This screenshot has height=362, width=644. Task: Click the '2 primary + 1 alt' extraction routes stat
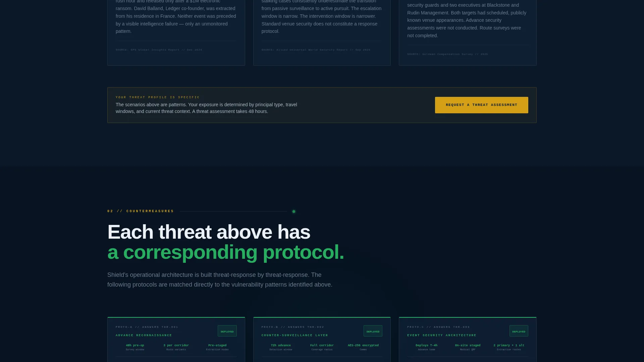[509, 347]
